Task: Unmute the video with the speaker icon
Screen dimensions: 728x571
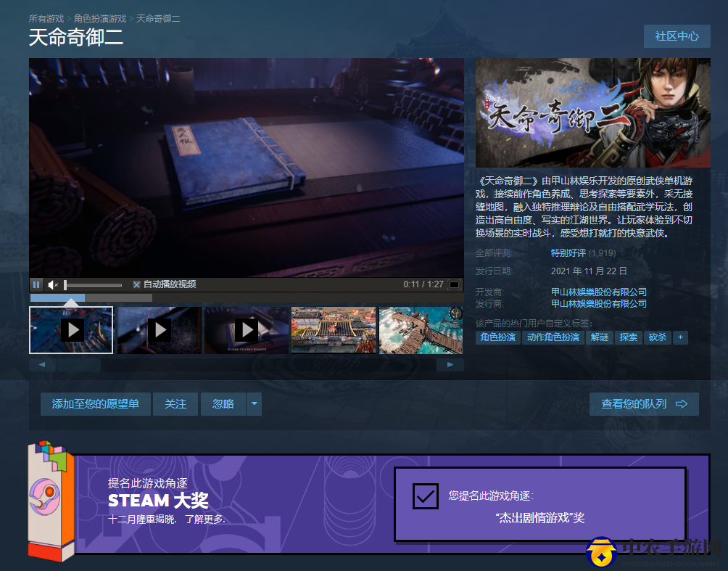Action: 53,284
